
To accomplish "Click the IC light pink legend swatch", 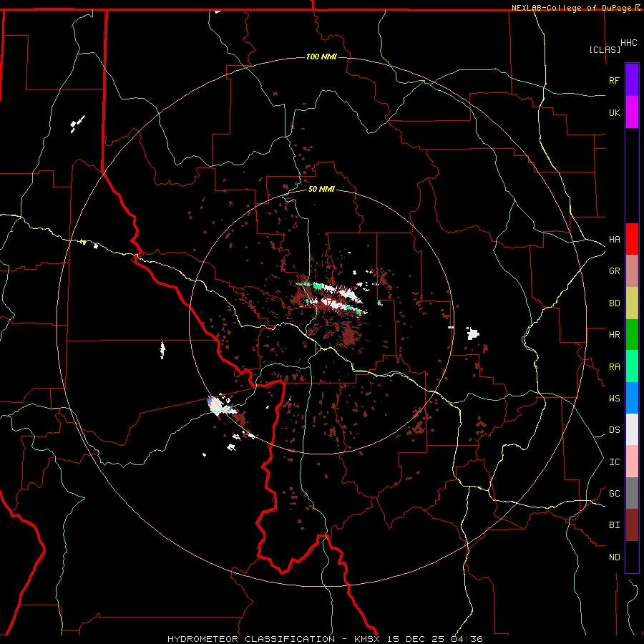I will click(632, 462).
